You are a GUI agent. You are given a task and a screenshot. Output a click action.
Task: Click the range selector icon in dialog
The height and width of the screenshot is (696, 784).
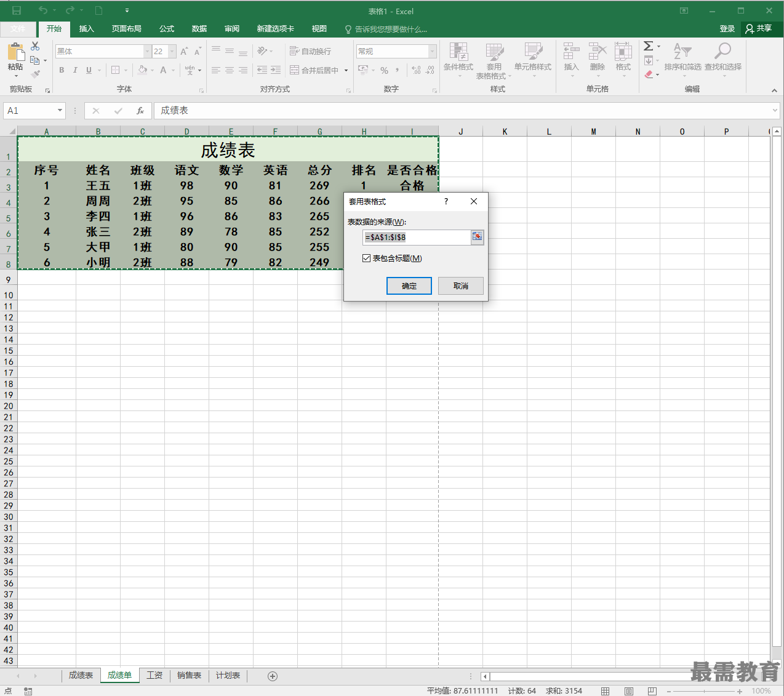[477, 237]
